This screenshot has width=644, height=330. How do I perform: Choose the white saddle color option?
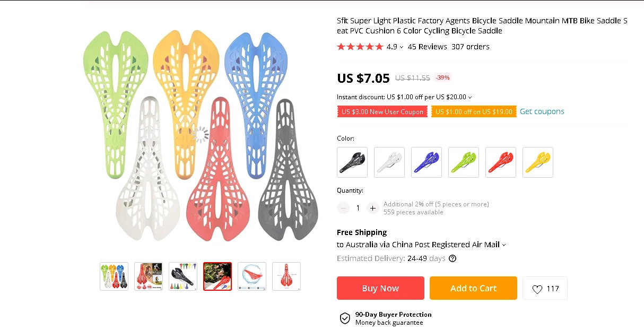click(x=389, y=162)
